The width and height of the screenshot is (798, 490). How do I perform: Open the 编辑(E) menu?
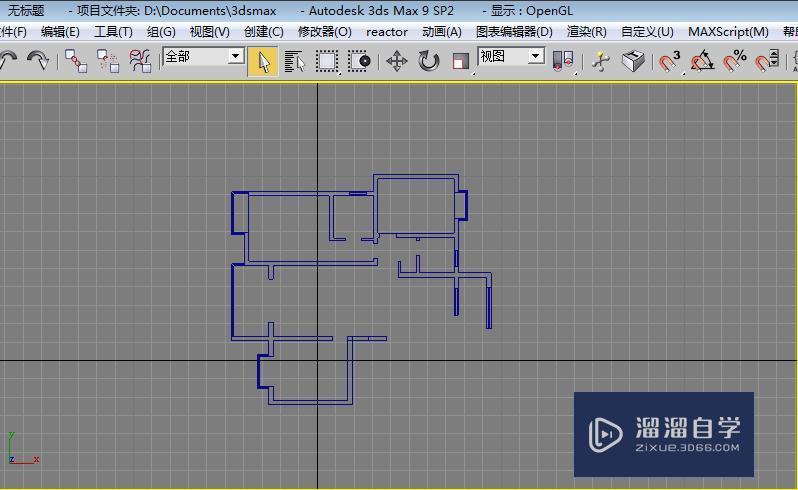[60, 32]
